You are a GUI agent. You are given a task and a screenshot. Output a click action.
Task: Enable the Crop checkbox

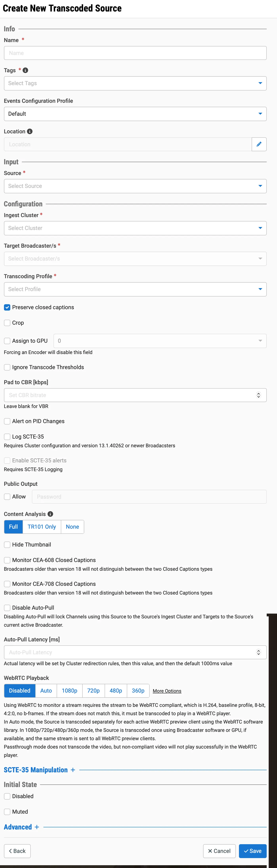pos(7,323)
